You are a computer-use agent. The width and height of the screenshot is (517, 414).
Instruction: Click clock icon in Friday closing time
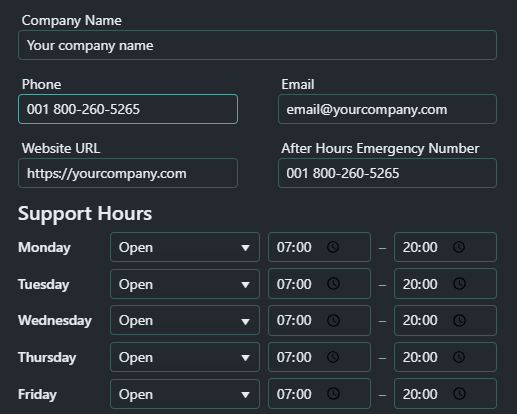459,394
